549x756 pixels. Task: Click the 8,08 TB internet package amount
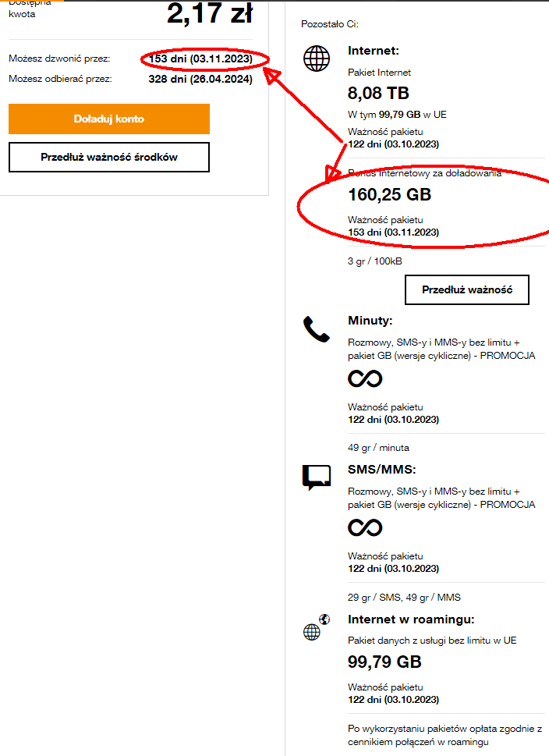click(378, 94)
